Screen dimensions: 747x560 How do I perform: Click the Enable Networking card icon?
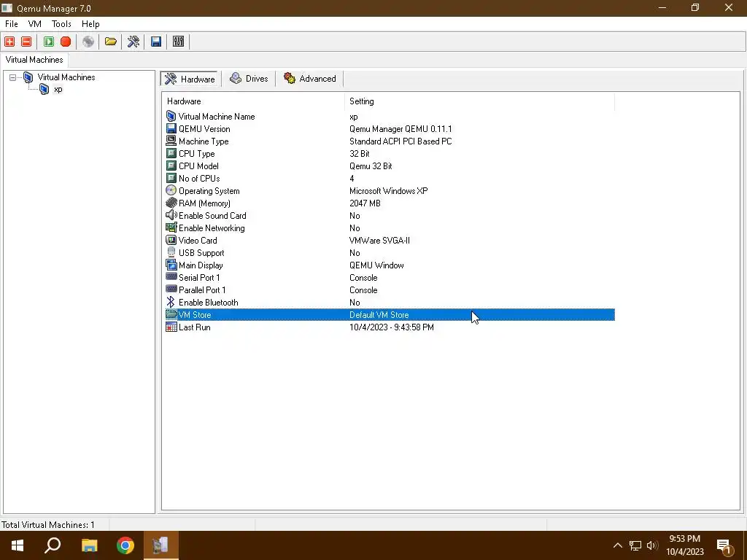[x=171, y=227]
